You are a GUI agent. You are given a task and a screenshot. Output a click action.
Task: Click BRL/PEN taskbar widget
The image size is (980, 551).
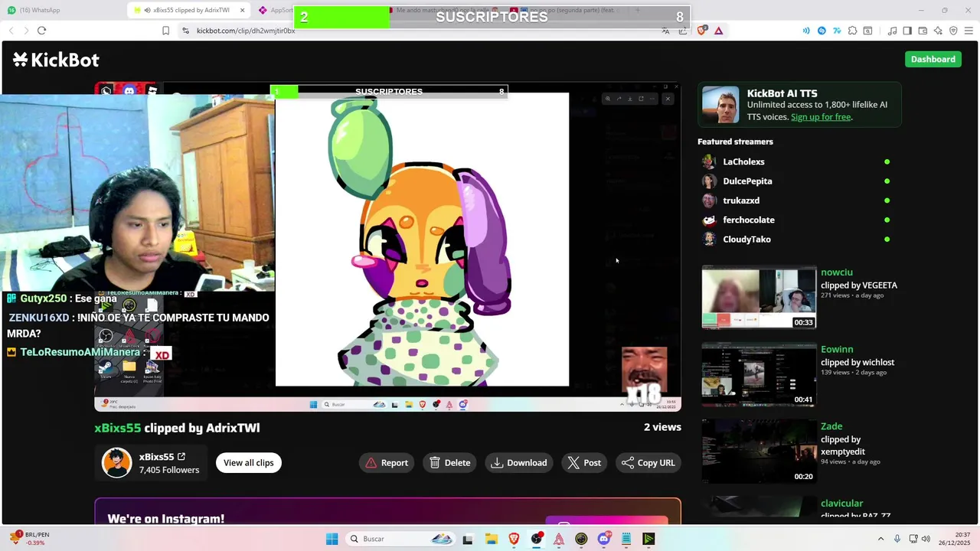pyautogui.click(x=29, y=539)
